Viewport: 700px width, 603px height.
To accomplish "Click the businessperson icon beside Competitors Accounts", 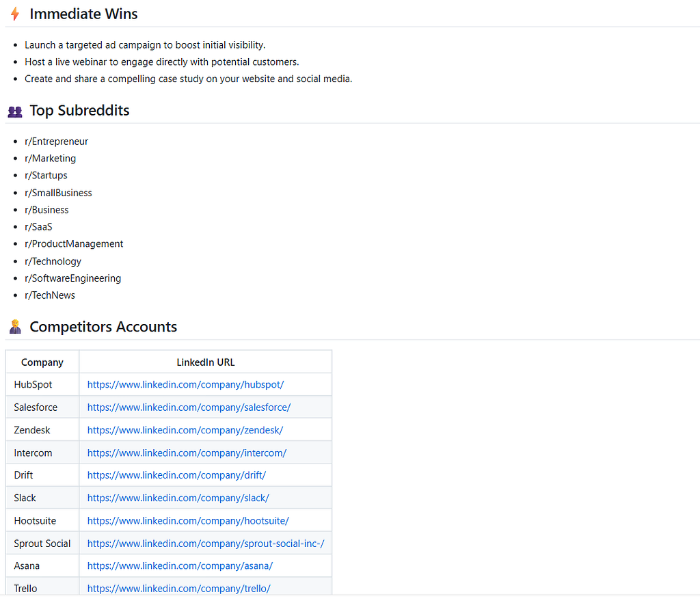I will (15, 327).
